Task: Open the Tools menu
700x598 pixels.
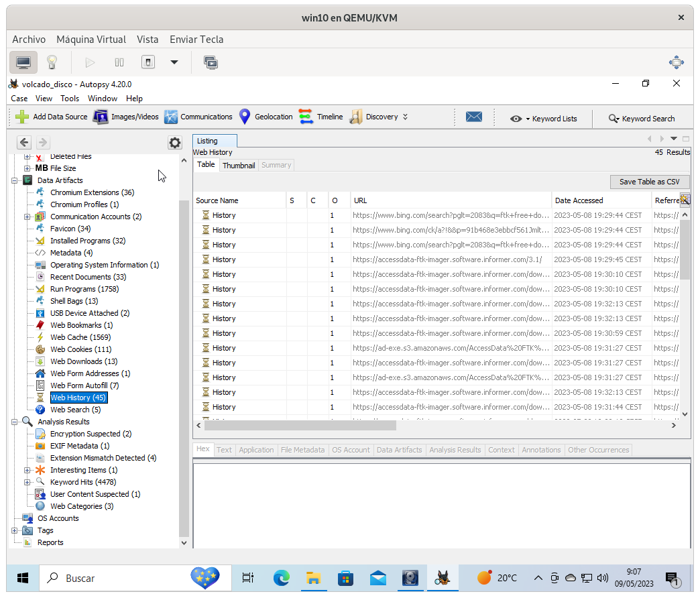Action: click(x=70, y=98)
